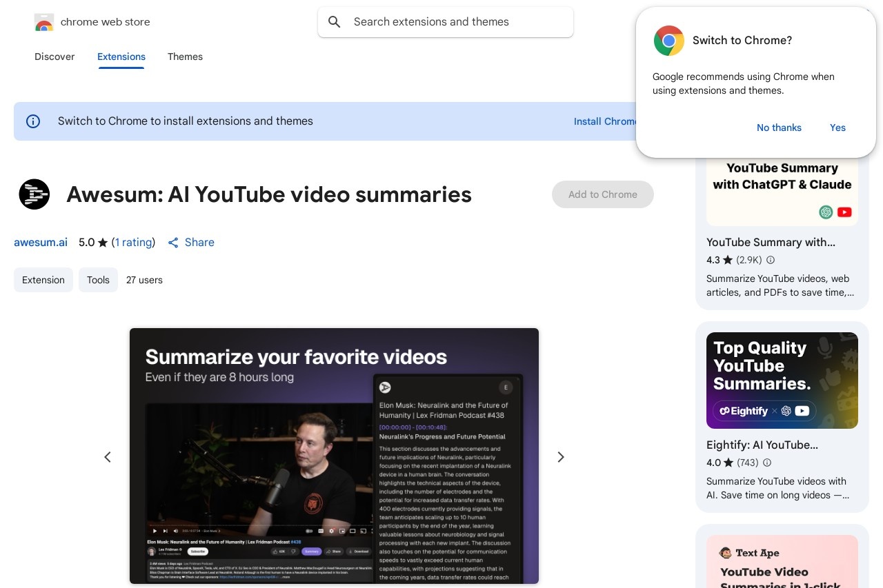
Task: Dismiss popup with No thanks
Action: [x=779, y=128]
